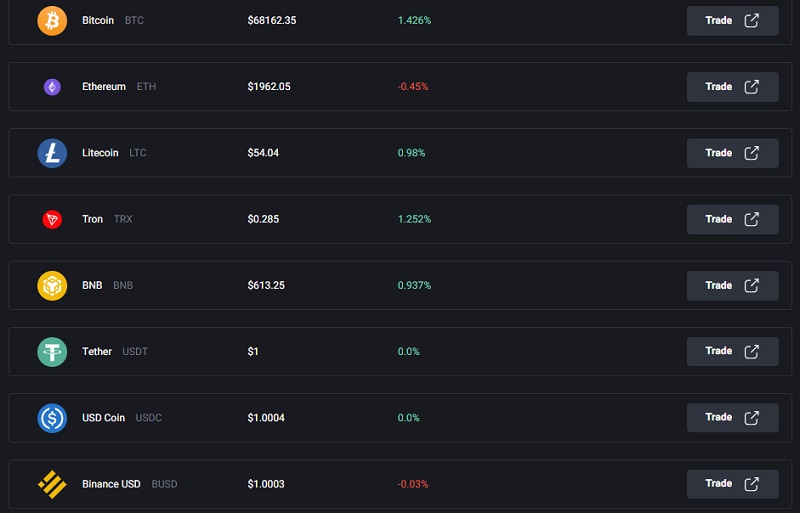Click the Tether logo icon
Image resolution: width=800 pixels, height=513 pixels.
[x=52, y=352]
